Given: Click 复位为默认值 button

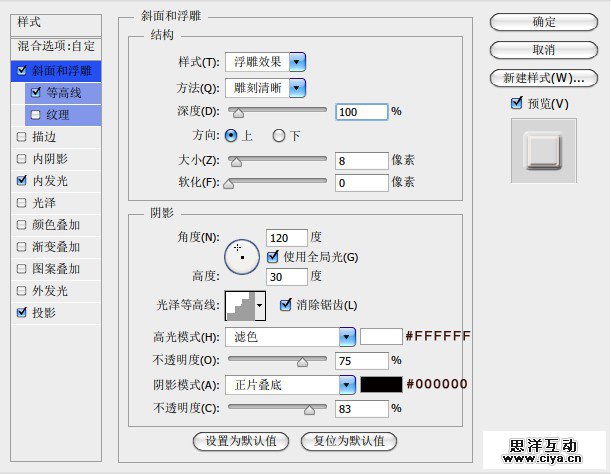Looking at the screenshot, I should point(349,441).
